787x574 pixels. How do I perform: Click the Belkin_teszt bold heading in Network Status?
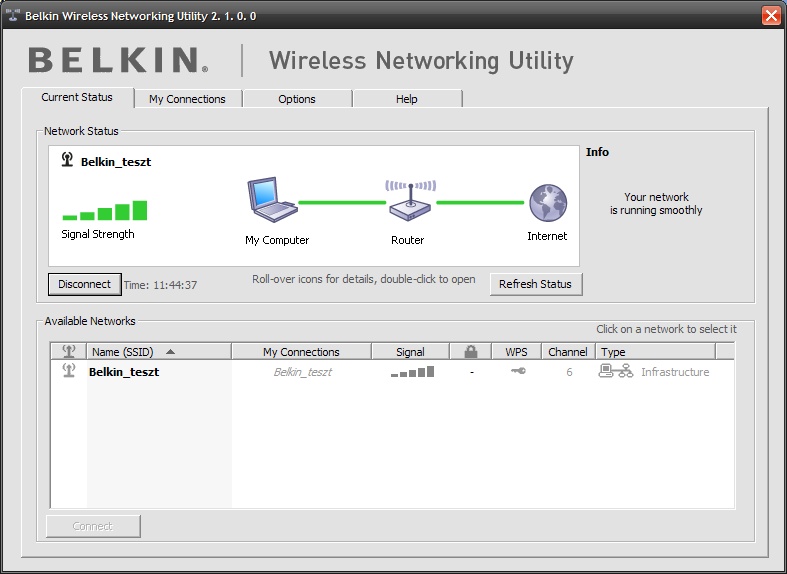(x=116, y=162)
